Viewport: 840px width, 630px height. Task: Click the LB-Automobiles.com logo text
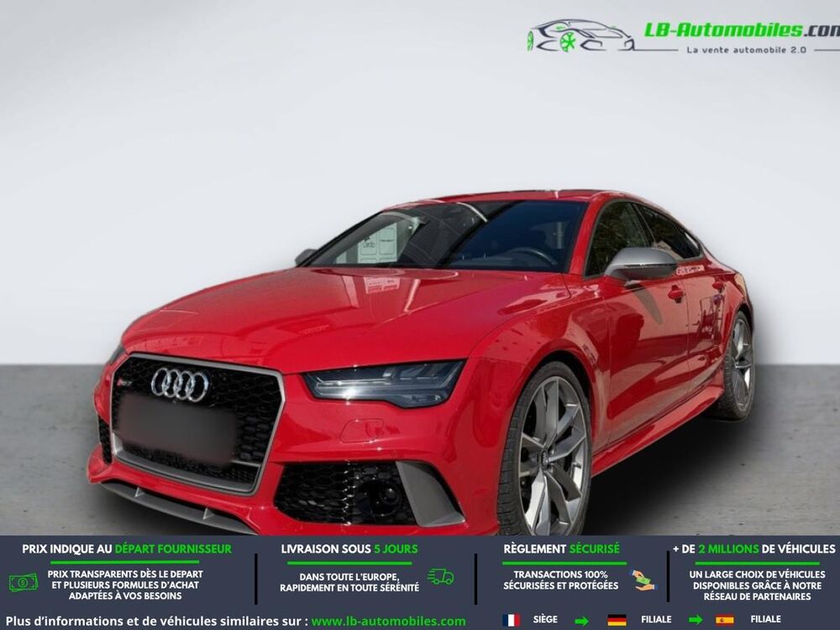(x=742, y=30)
